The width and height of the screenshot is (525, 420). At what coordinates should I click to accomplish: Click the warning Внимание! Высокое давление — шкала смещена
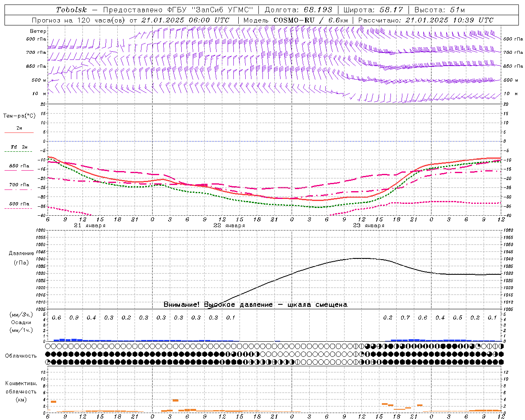(255, 305)
